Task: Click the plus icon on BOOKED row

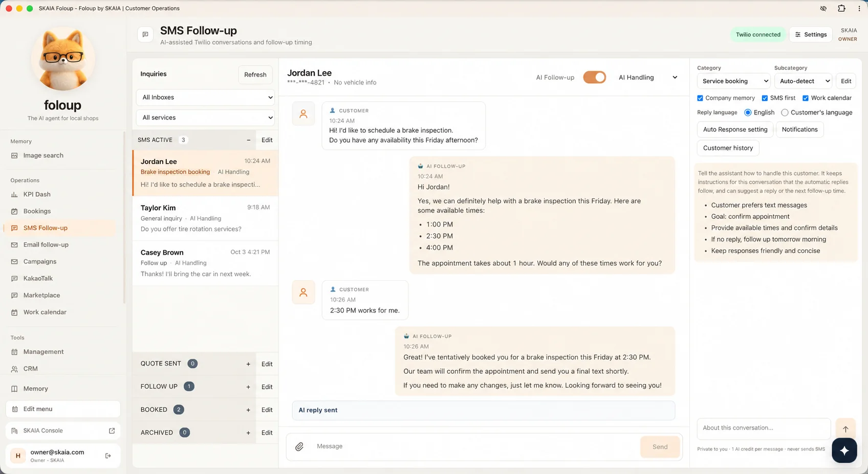Action: pos(248,410)
